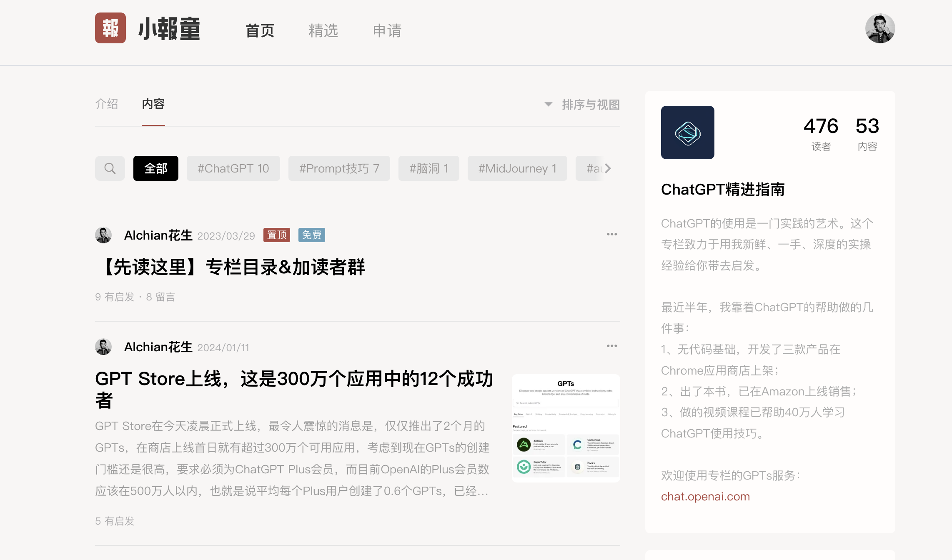Switch to the 介绍 tab

click(x=107, y=104)
